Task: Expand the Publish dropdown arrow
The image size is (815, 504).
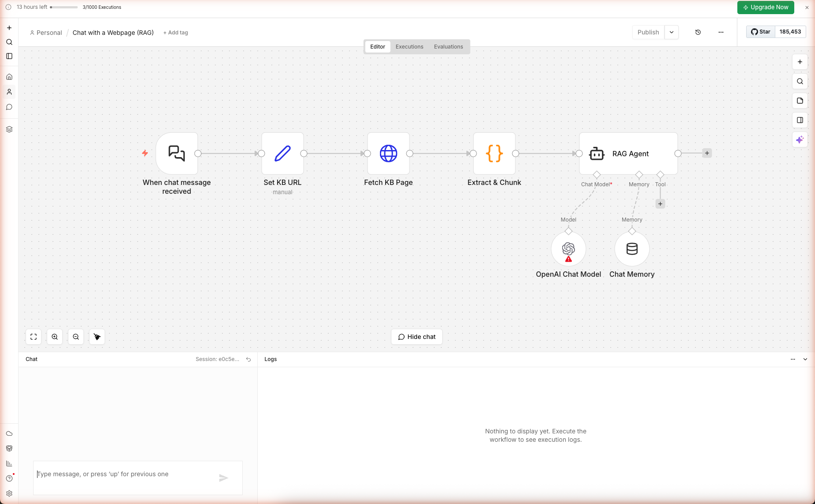Action: click(672, 32)
